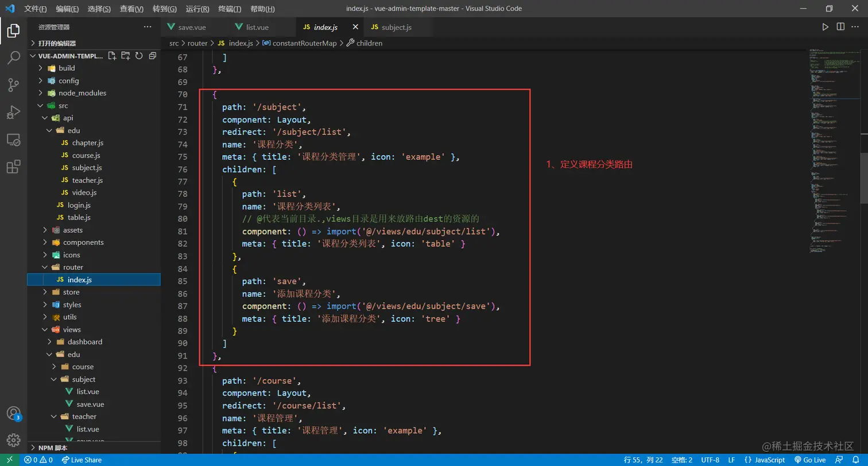
Task: Click errors and warnings status indicator
Action: tap(38, 460)
